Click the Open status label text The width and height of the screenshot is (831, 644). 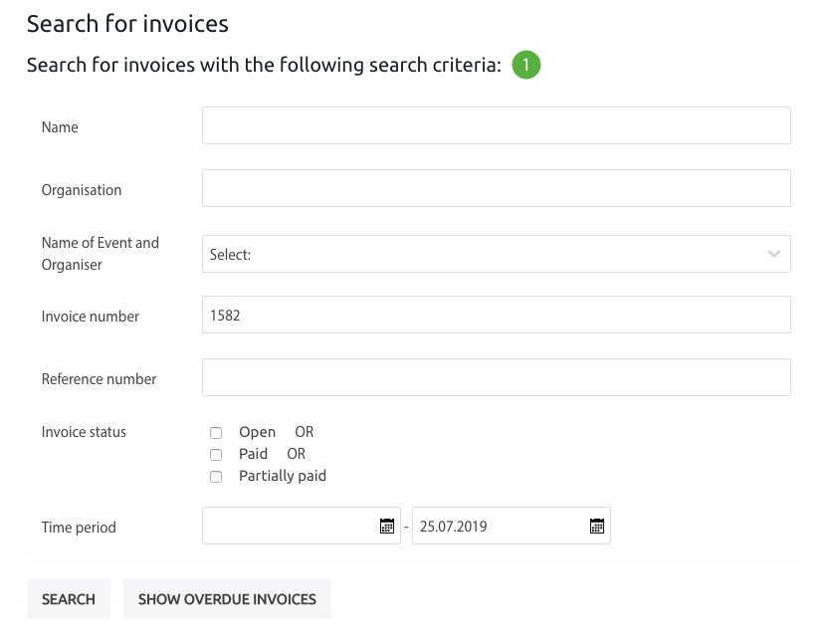257,433
